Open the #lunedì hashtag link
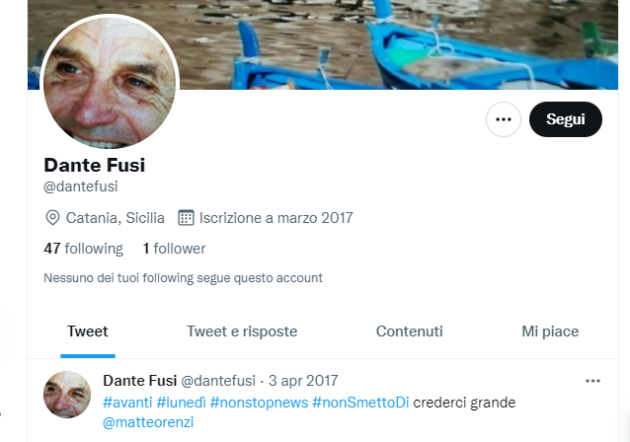This screenshot has height=442, width=630. click(181, 403)
